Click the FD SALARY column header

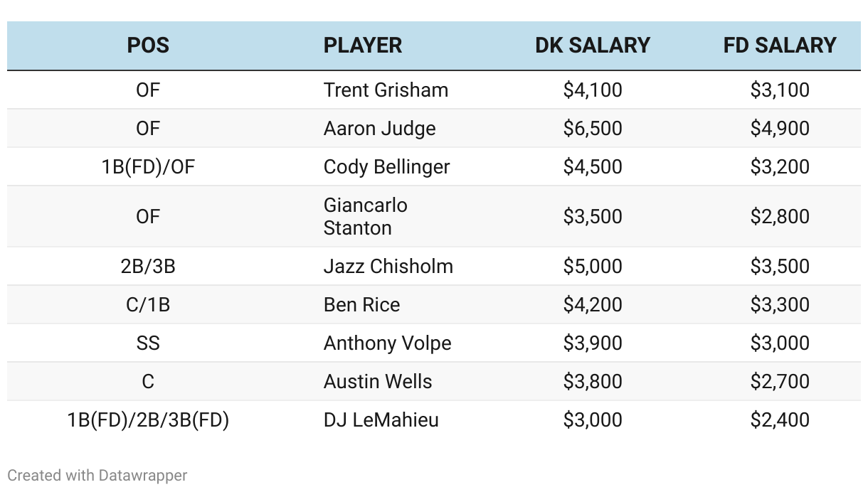(x=780, y=46)
